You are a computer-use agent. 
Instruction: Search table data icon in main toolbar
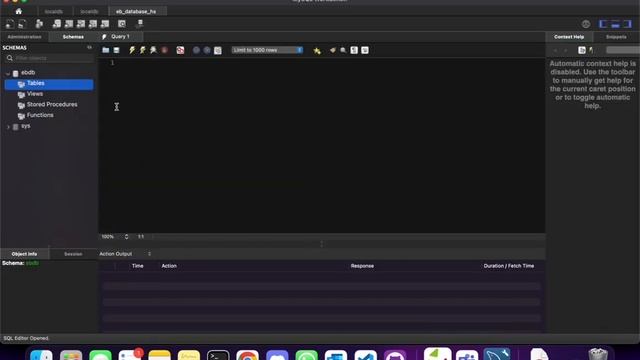(122, 24)
